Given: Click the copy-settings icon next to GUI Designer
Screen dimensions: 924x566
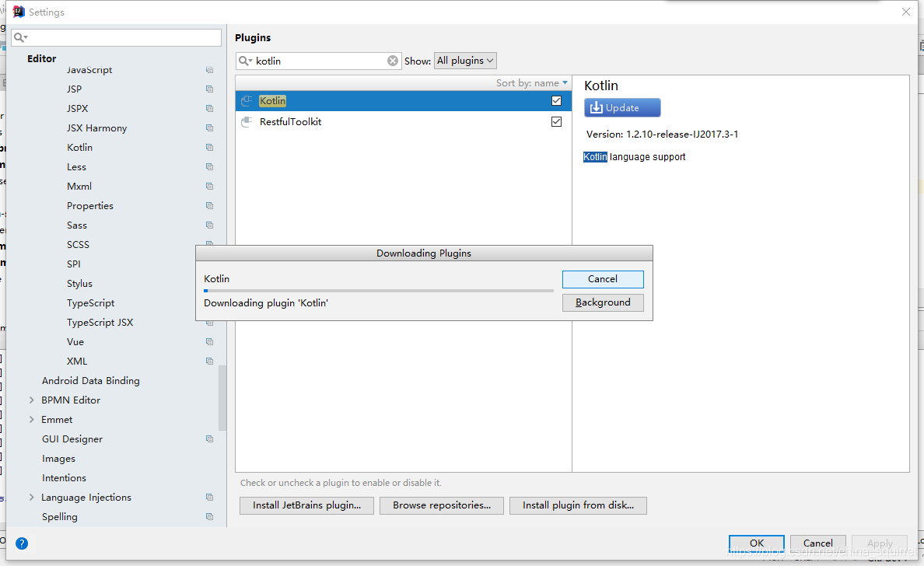Looking at the screenshot, I should (x=209, y=438).
